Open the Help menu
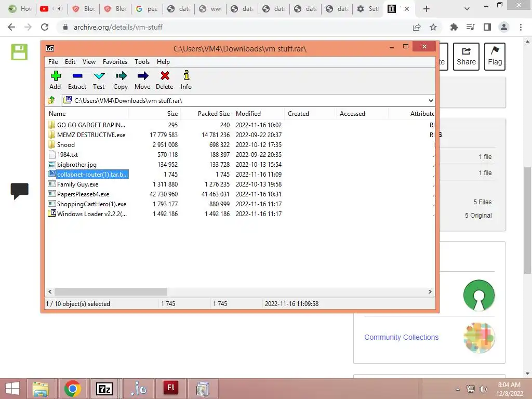532x399 pixels. point(163,62)
